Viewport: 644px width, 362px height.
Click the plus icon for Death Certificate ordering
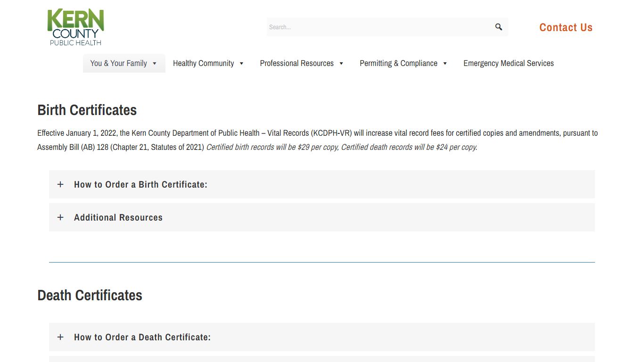60,337
